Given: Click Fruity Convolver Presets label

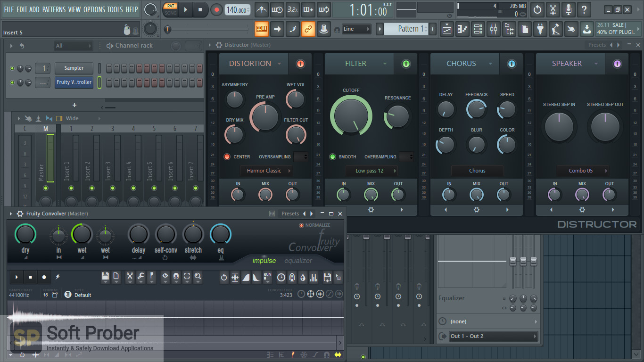Looking at the screenshot, I should tap(290, 214).
